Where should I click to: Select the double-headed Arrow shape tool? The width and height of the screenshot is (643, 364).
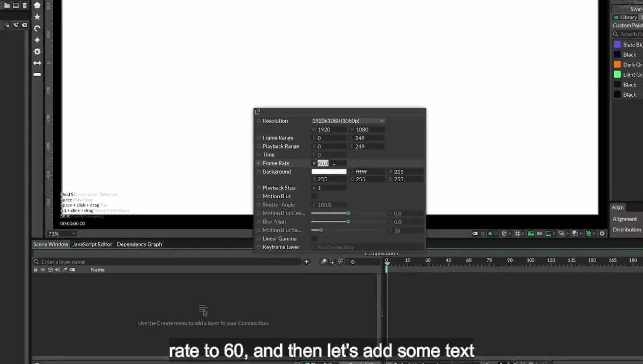click(37, 63)
